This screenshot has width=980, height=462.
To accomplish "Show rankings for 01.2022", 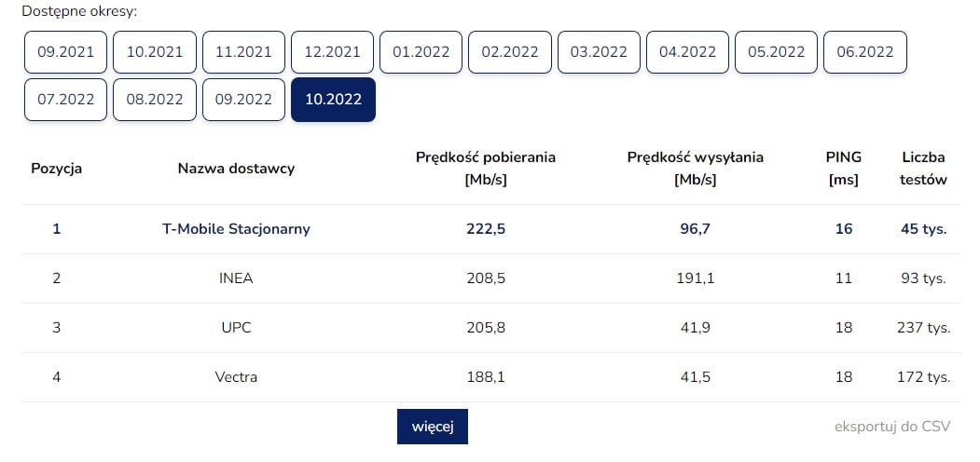I will click(421, 52).
